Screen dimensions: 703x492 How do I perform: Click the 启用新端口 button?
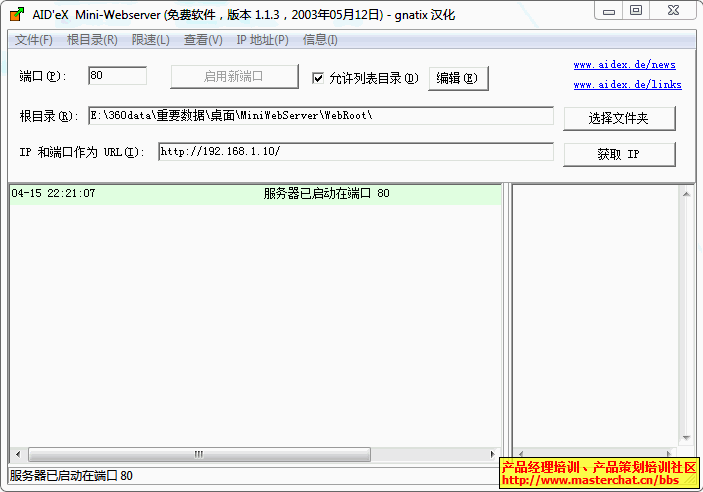point(234,77)
